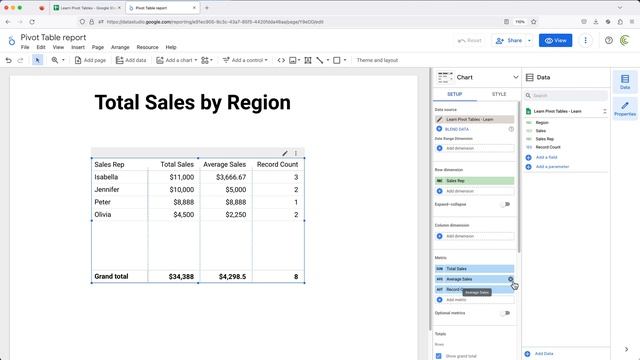Screen dimensions: 640x360
Task: Switch to the STYLE tab
Action: click(x=499, y=94)
